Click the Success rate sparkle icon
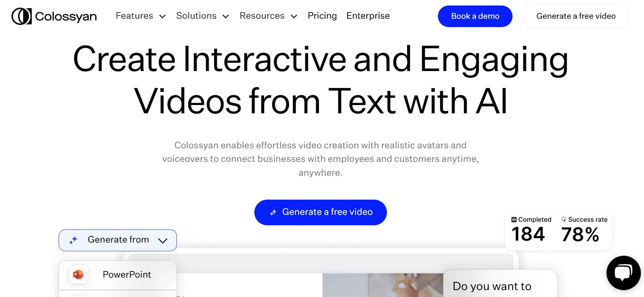 click(x=564, y=219)
